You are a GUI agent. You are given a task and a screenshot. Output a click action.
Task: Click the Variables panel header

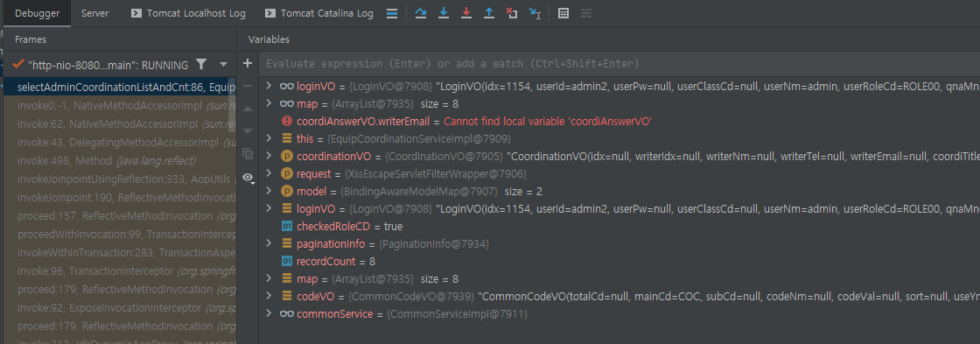[x=269, y=39]
